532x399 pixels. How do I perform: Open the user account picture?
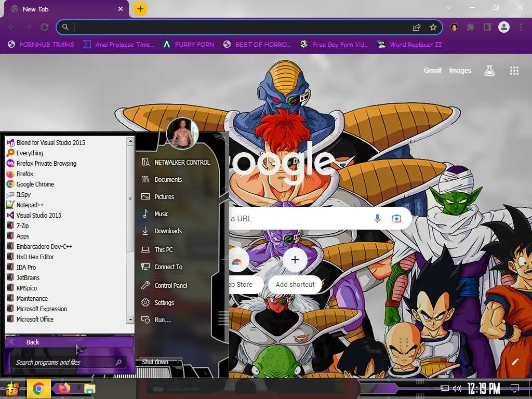(x=182, y=134)
